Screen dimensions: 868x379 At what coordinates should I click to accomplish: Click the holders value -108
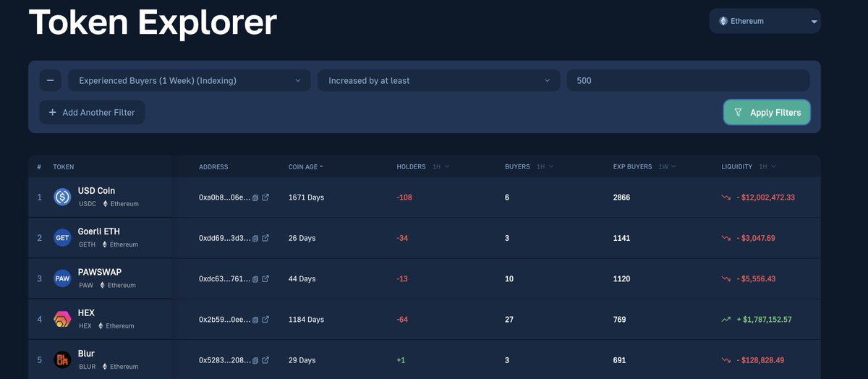tap(404, 197)
